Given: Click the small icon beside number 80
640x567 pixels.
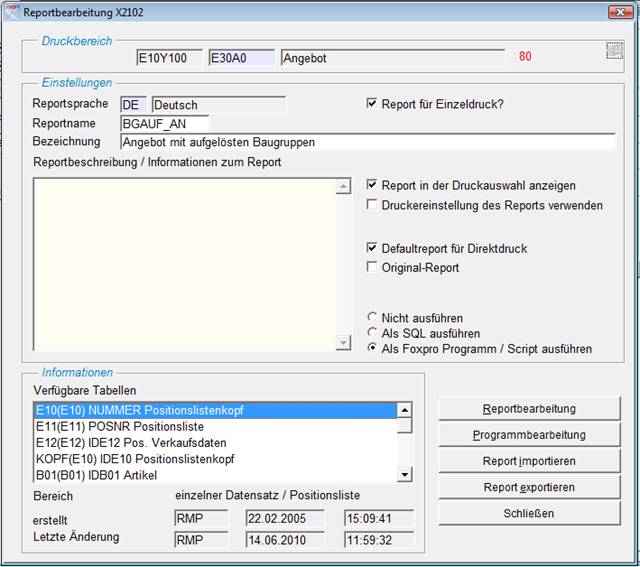Looking at the screenshot, I should [x=614, y=51].
